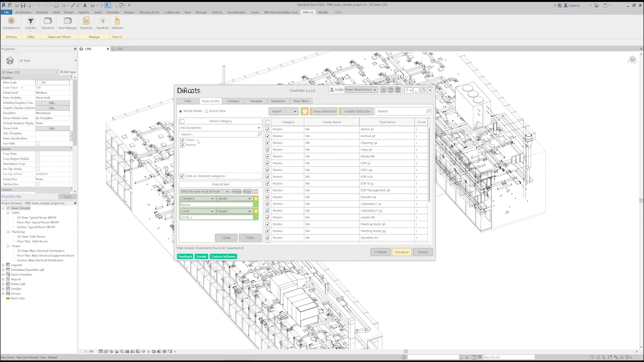Toggle Hide un-checked categories checkbox

(x=182, y=176)
